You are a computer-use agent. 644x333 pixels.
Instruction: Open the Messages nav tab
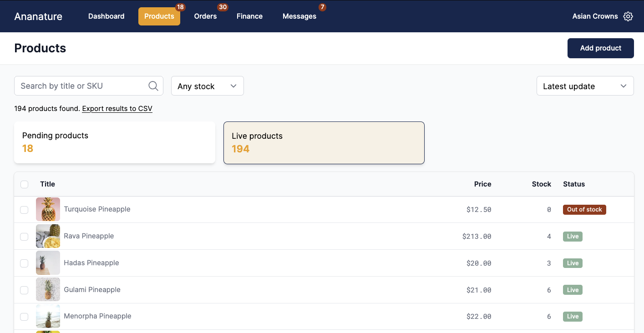pos(299,16)
